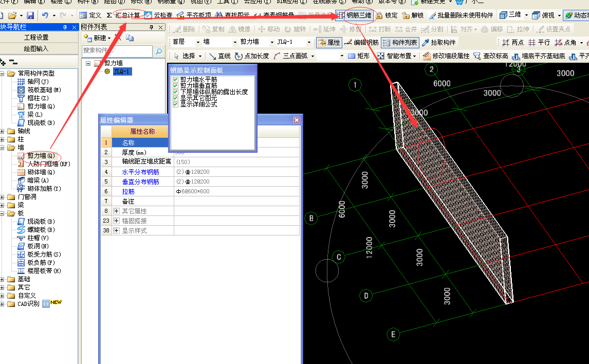Select 点加长度 point plus length tool
Viewport: 589px width, 364px height.
coord(252,56)
